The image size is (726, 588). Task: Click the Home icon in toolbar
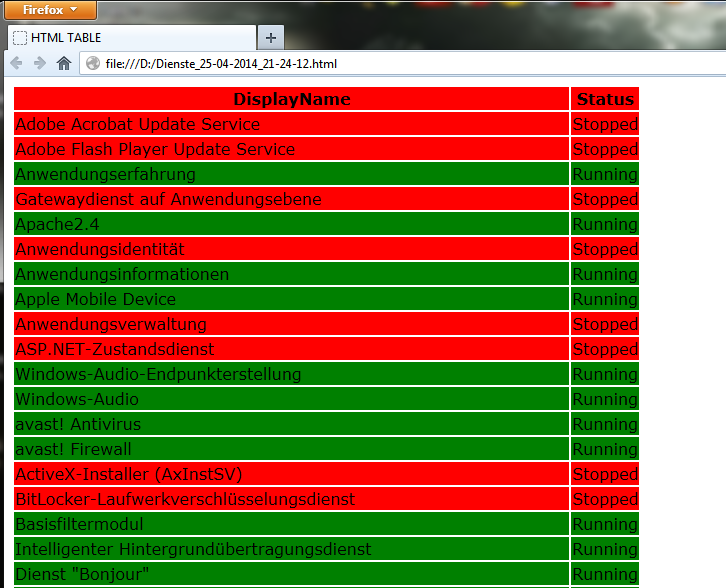tap(64, 63)
